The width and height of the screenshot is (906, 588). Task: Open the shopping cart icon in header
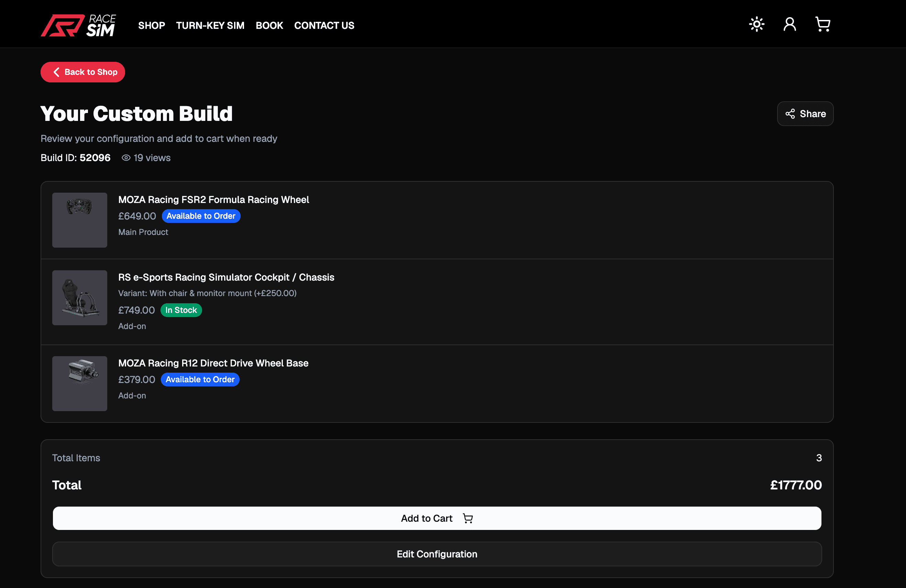pyautogui.click(x=822, y=25)
